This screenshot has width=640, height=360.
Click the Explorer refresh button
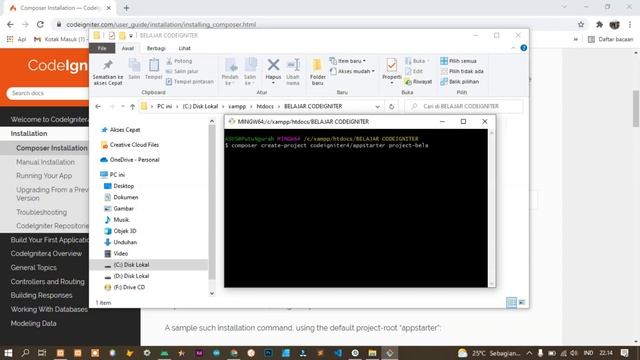click(x=391, y=107)
